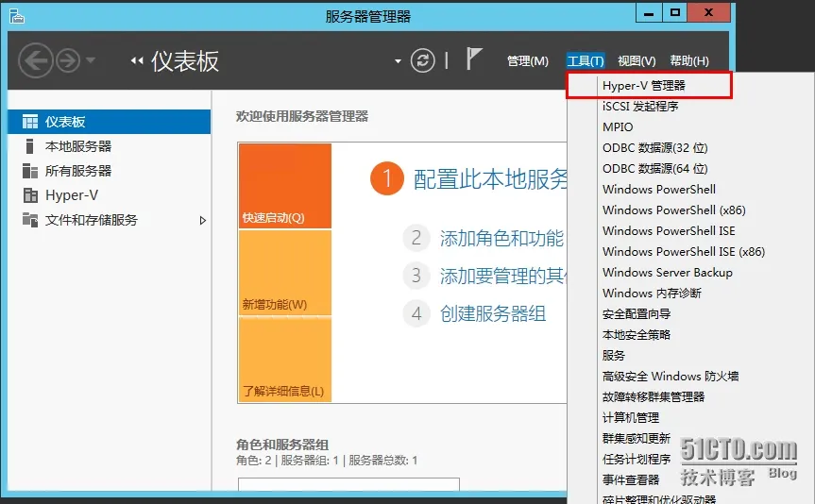The height and width of the screenshot is (504, 815).
Task: Select Windows 内存诊断 menu entry
Action: [652, 293]
